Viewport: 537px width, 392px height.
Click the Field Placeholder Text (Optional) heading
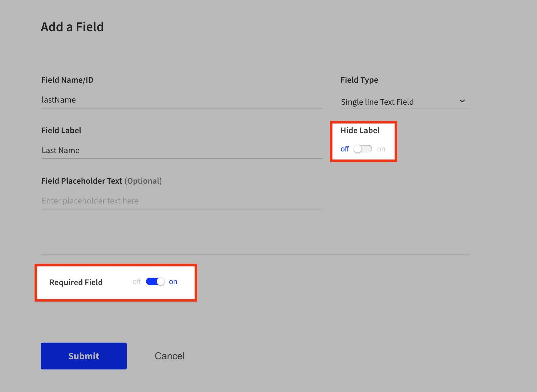tap(101, 181)
